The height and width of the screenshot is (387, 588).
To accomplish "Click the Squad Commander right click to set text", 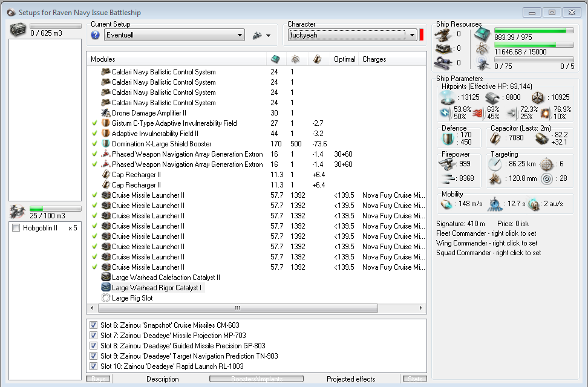I will (489, 253).
